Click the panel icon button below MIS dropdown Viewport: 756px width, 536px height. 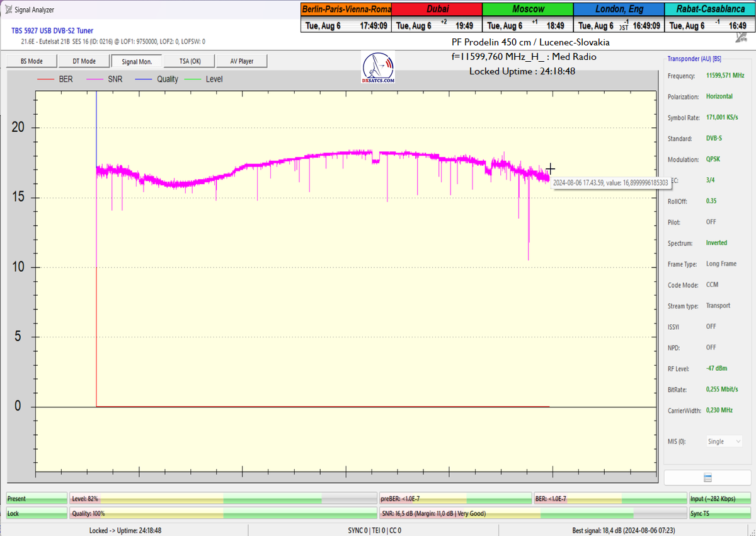707,478
